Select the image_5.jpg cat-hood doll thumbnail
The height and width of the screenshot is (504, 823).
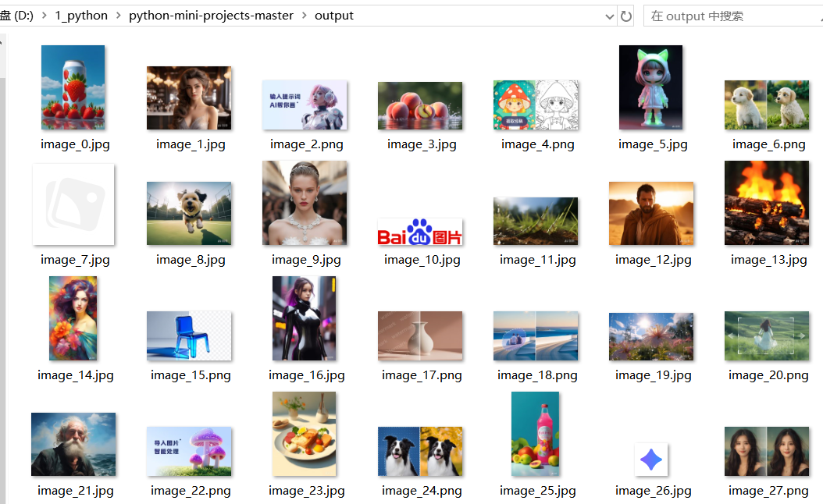pyautogui.click(x=651, y=87)
